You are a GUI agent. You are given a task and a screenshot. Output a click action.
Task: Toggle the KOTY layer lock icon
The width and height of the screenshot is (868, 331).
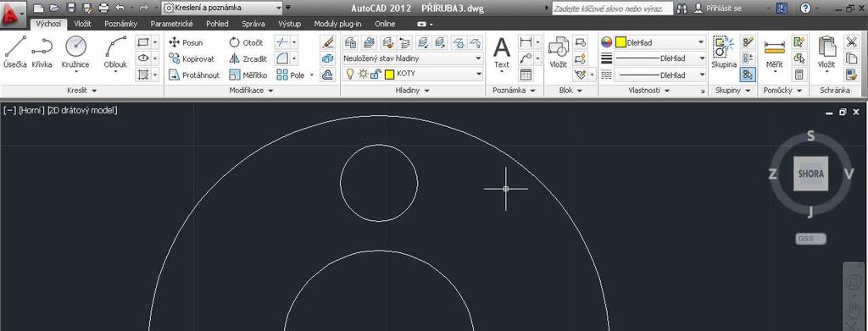[376, 74]
